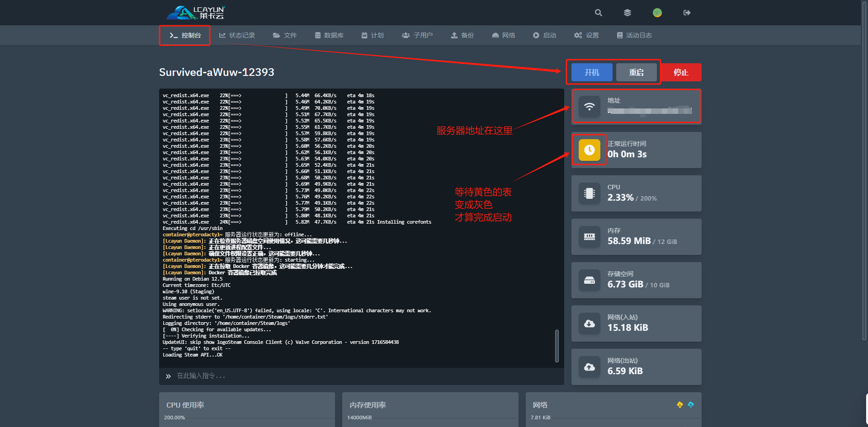Image resolution: width=868 pixels, height=427 pixels.
Task: Click the 网络 chart panel title
Action: [x=540, y=405]
